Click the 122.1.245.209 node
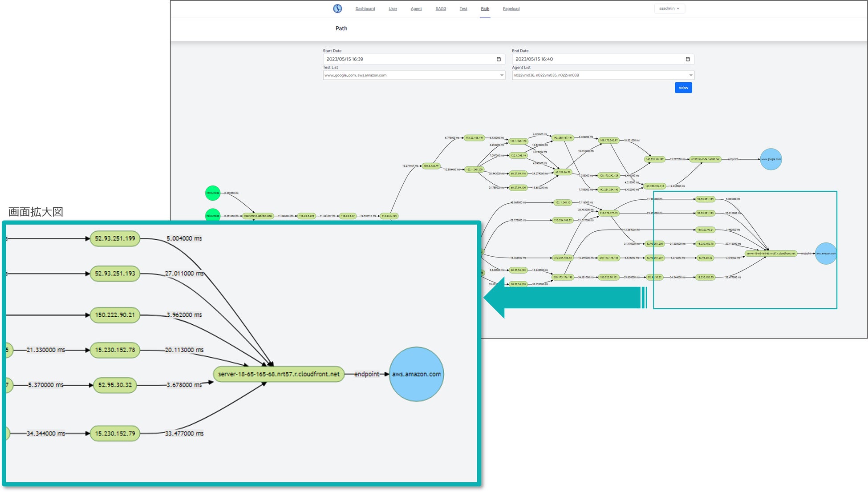This screenshot has height=492, width=868. [474, 169]
